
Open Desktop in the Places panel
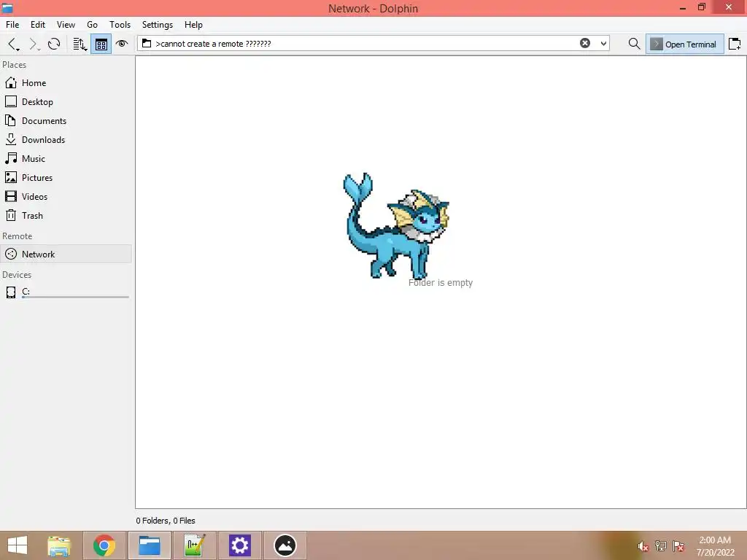(66, 102)
